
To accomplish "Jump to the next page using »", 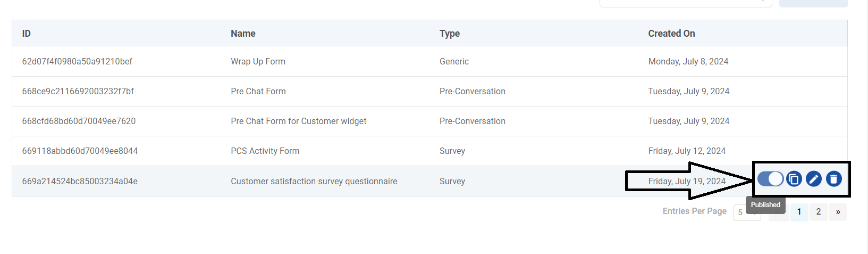I will point(838,212).
